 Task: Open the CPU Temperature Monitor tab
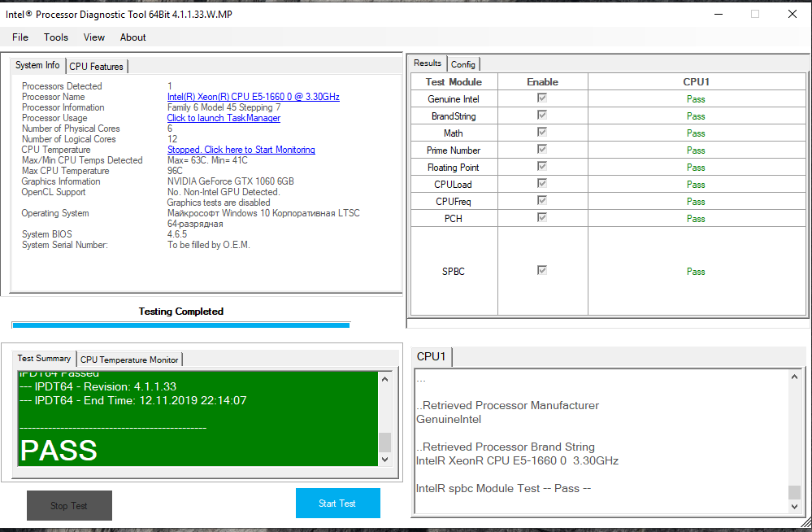(x=129, y=360)
